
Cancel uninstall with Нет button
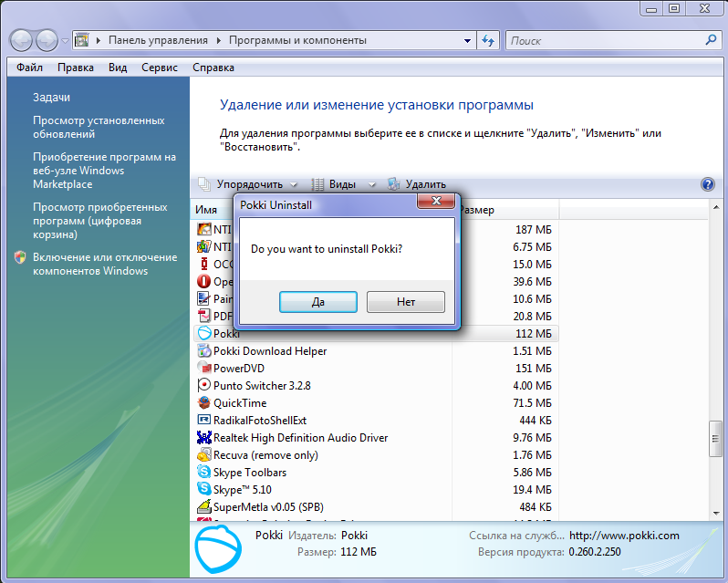click(x=406, y=302)
